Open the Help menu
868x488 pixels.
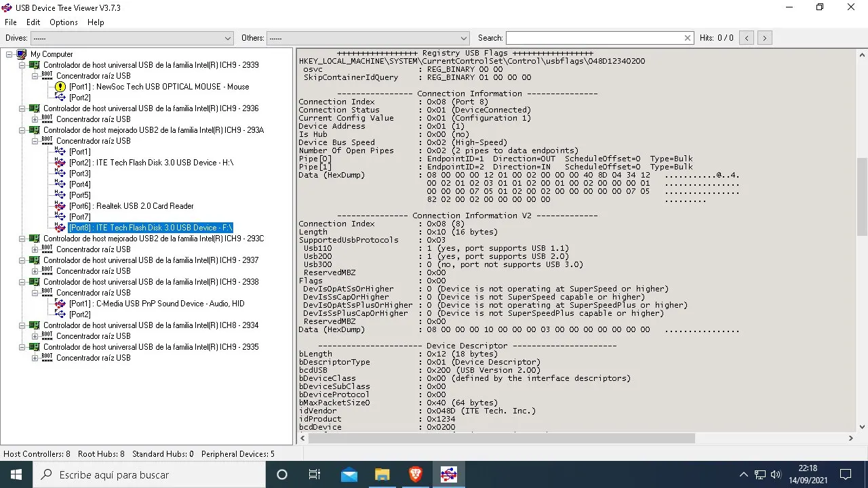96,22
